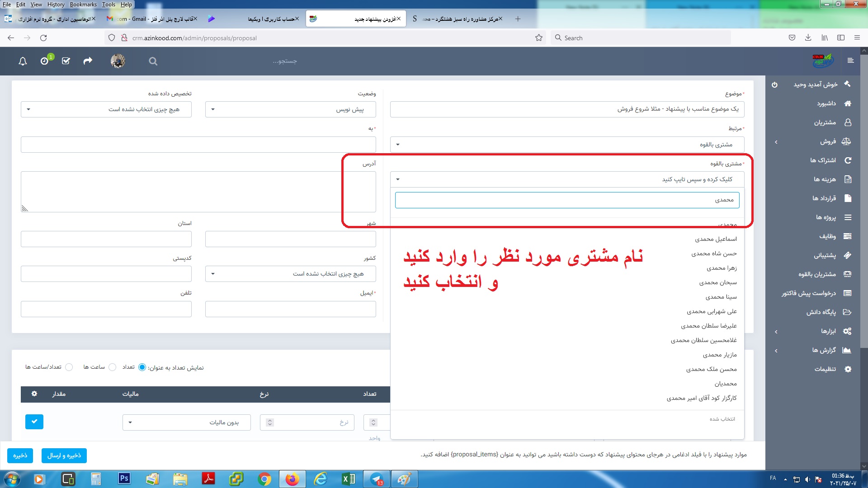Click the gear icon in items table header
This screenshot has width=868, height=488.
point(34,394)
